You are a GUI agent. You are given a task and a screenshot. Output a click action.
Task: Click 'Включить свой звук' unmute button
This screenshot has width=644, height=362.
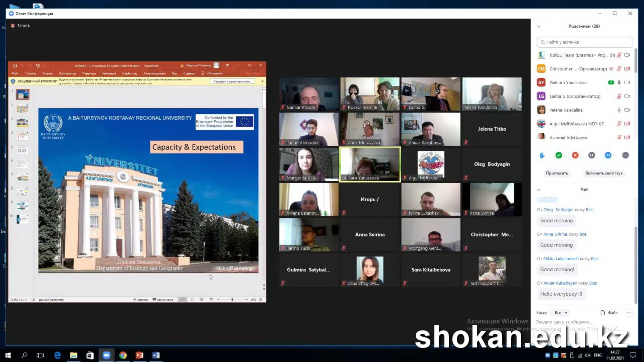point(603,173)
